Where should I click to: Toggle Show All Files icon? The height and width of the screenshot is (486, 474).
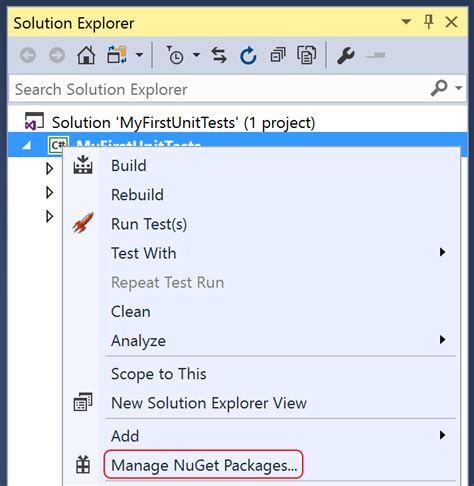pos(306,55)
